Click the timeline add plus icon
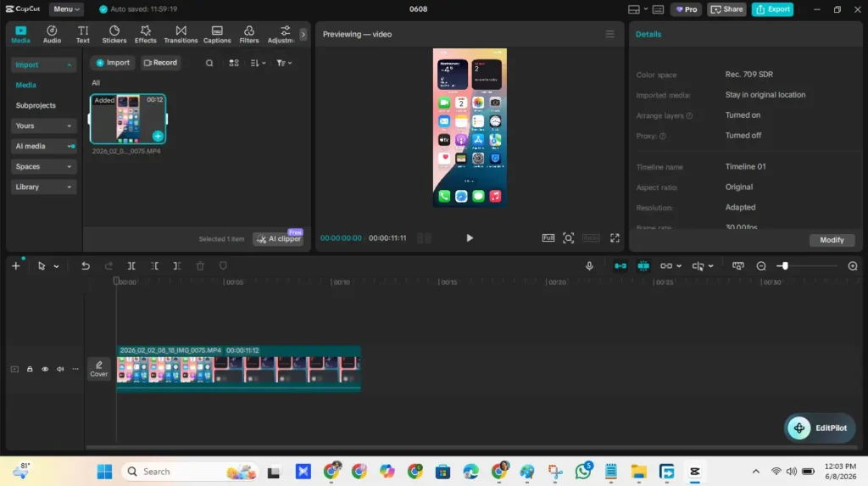Viewport: 868px width, 486px height. pyautogui.click(x=16, y=266)
